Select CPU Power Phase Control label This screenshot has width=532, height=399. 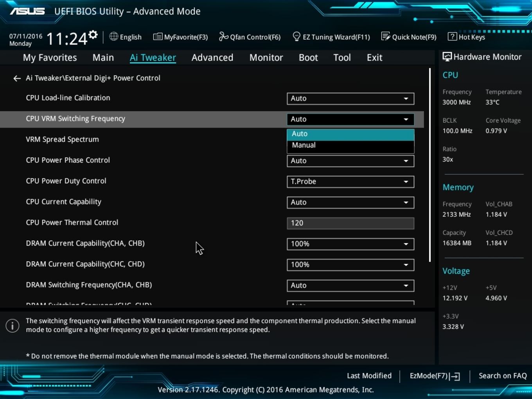point(68,160)
